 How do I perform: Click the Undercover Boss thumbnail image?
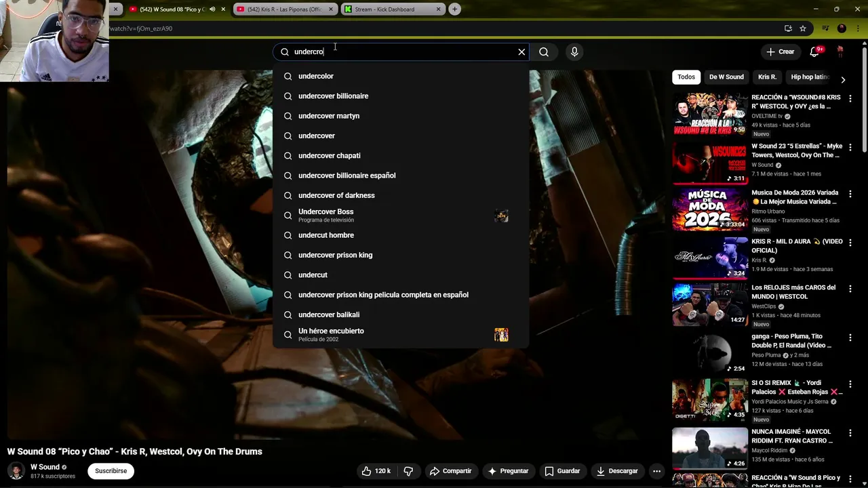[x=501, y=216]
